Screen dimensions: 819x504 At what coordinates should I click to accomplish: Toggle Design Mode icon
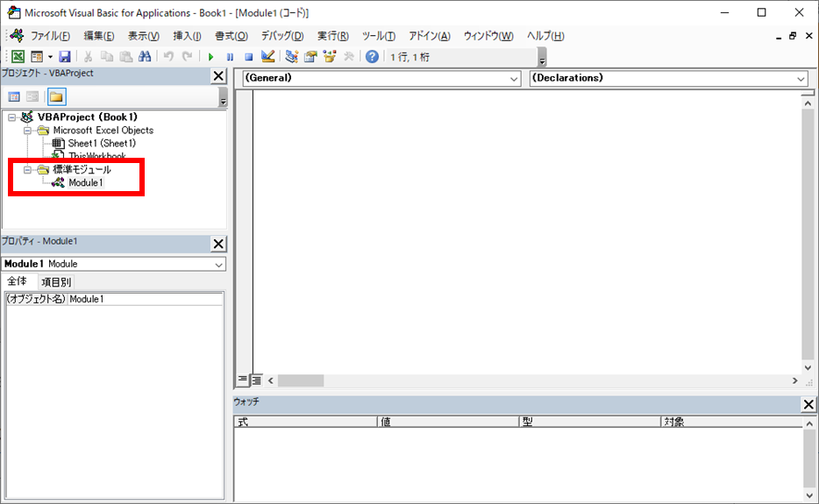(268, 56)
